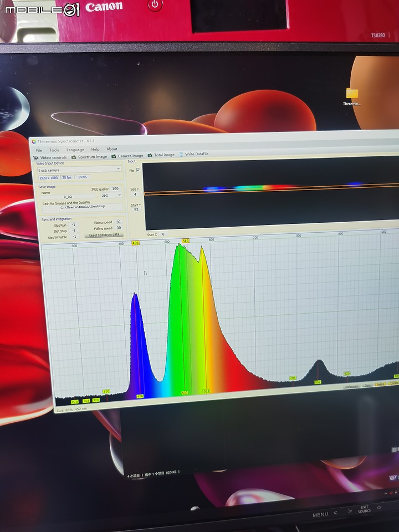Click the 925 dip label on the graph
The height and width of the screenshot is (532, 399).
[347, 374]
